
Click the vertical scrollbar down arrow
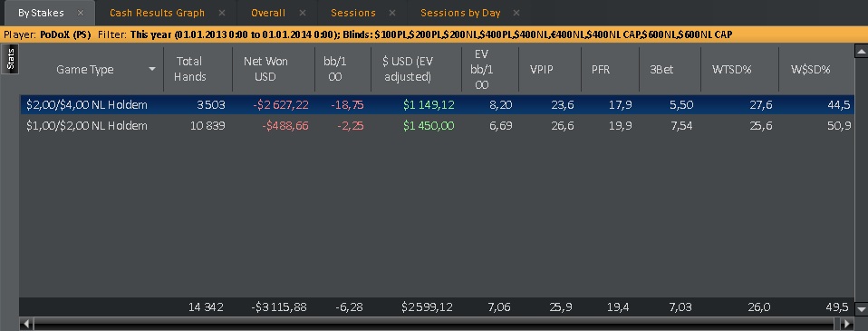[x=861, y=309]
